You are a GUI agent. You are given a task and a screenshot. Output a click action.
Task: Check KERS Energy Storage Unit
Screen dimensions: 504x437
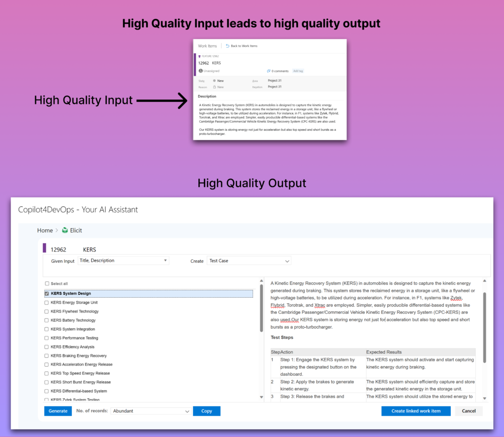47,302
